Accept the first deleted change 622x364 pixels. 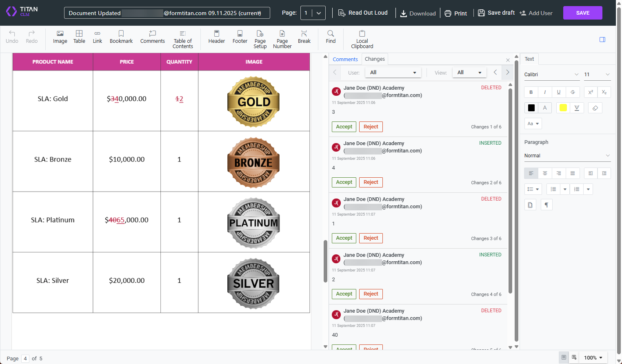tap(344, 126)
